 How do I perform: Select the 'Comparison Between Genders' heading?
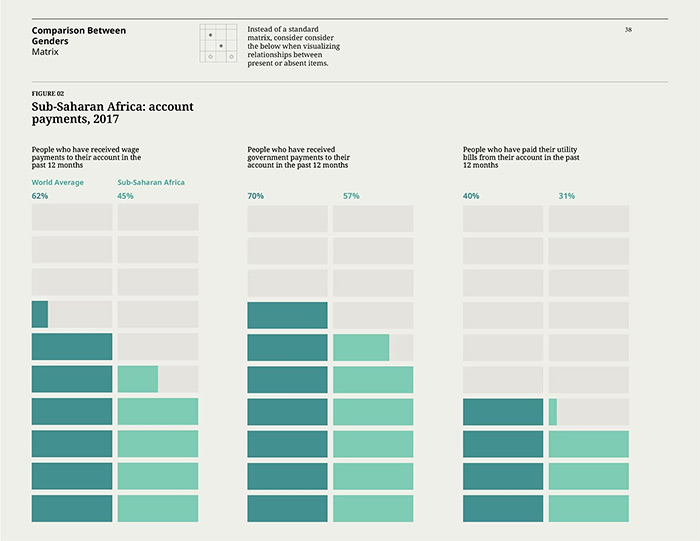click(79, 36)
